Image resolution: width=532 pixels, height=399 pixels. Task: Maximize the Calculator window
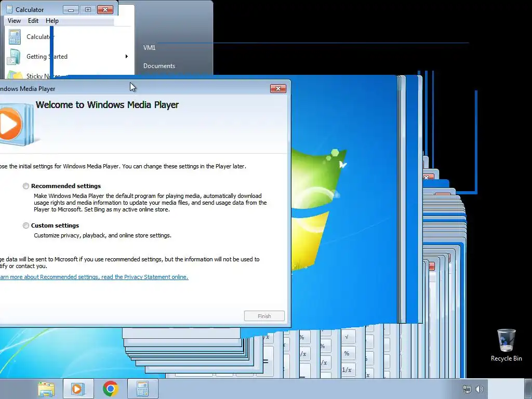point(88,9)
